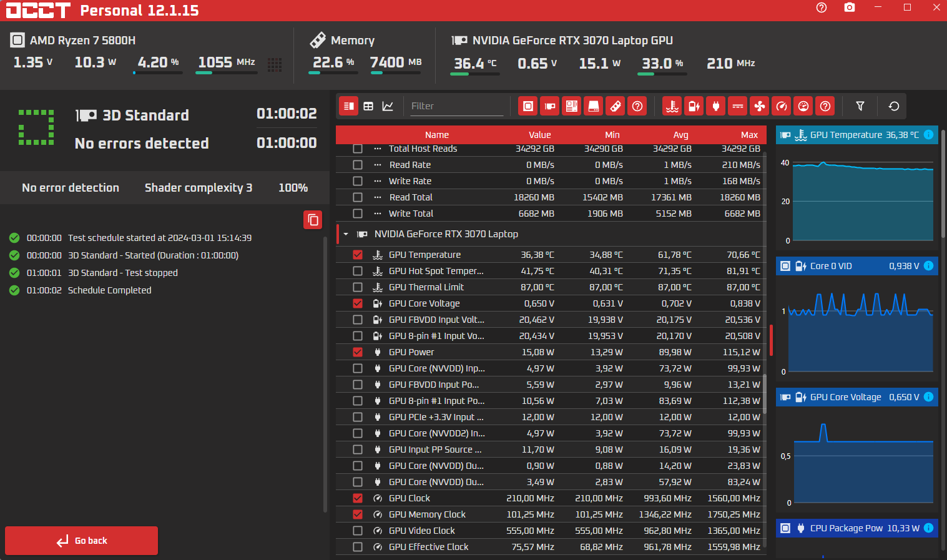Click the 'No errors detected' status text
This screenshot has height=560, width=947.
click(x=142, y=144)
